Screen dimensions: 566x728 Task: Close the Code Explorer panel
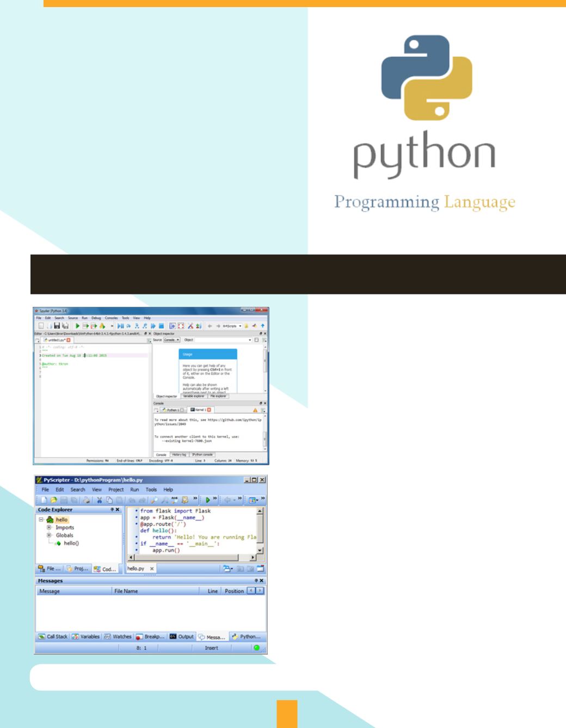(118, 510)
